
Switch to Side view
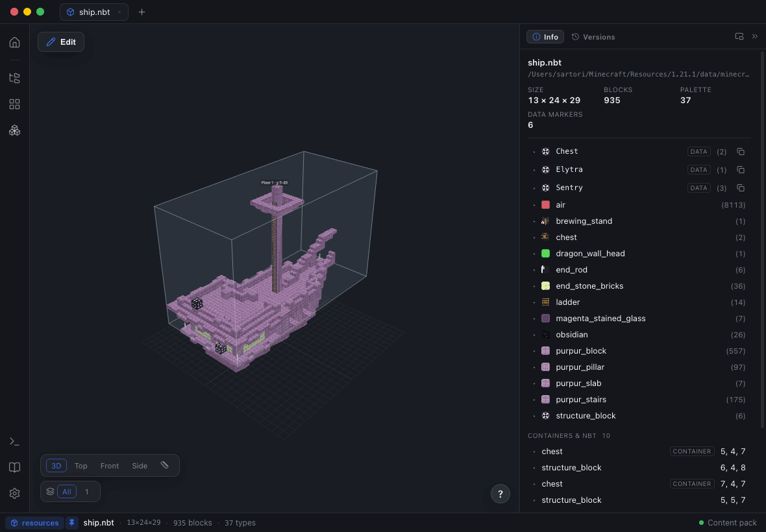140,466
